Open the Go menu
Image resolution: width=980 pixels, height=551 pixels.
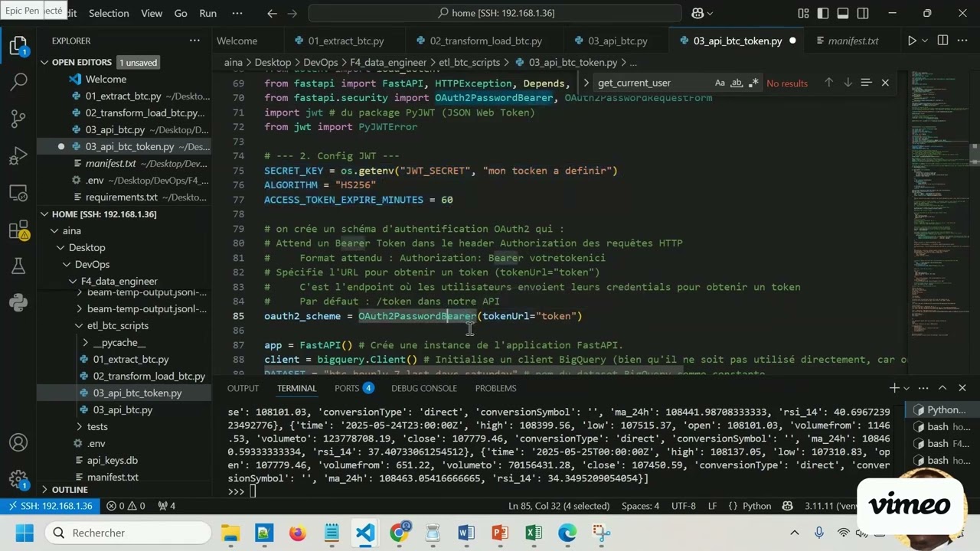[181, 13]
